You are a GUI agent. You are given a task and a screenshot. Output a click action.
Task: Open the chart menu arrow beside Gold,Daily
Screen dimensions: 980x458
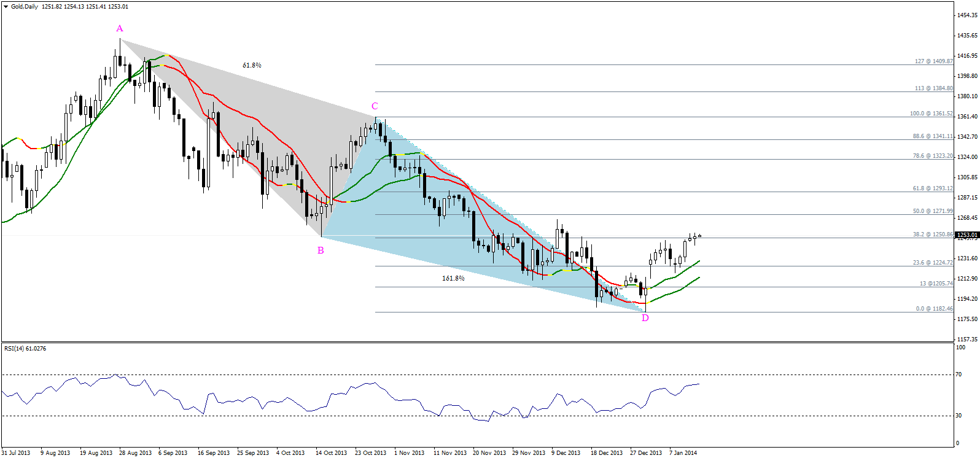click(x=6, y=7)
